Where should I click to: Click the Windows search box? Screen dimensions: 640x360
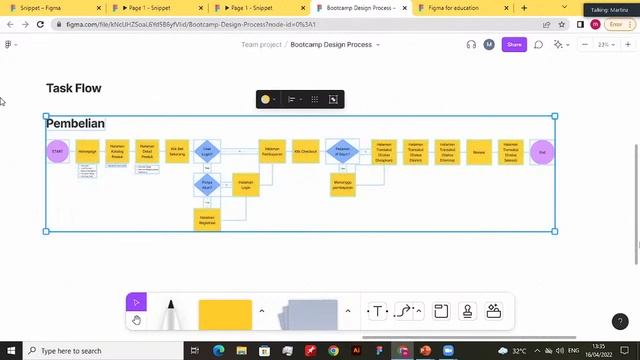103,351
